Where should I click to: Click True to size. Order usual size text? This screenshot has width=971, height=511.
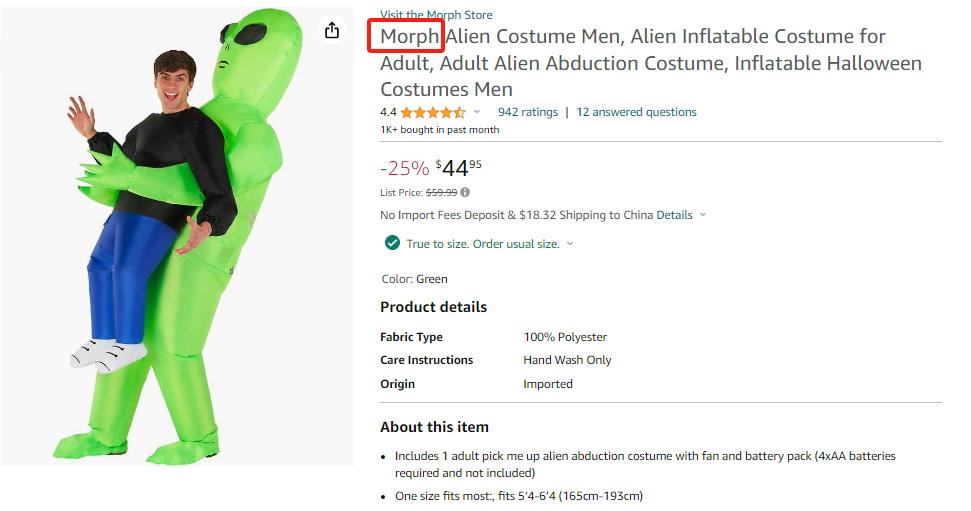click(x=483, y=244)
